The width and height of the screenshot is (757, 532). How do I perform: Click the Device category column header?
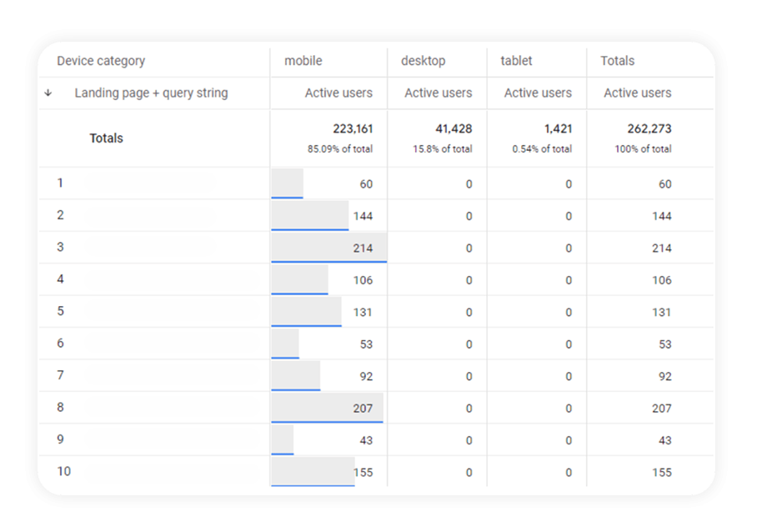tap(100, 60)
